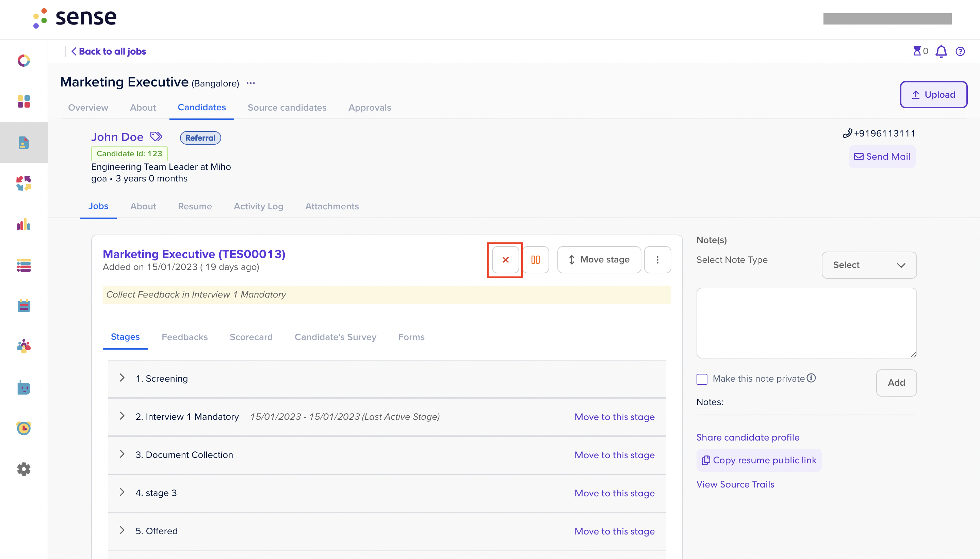This screenshot has height=559, width=980.
Task: Select the Candidates tab
Action: [x=201, y=108]
